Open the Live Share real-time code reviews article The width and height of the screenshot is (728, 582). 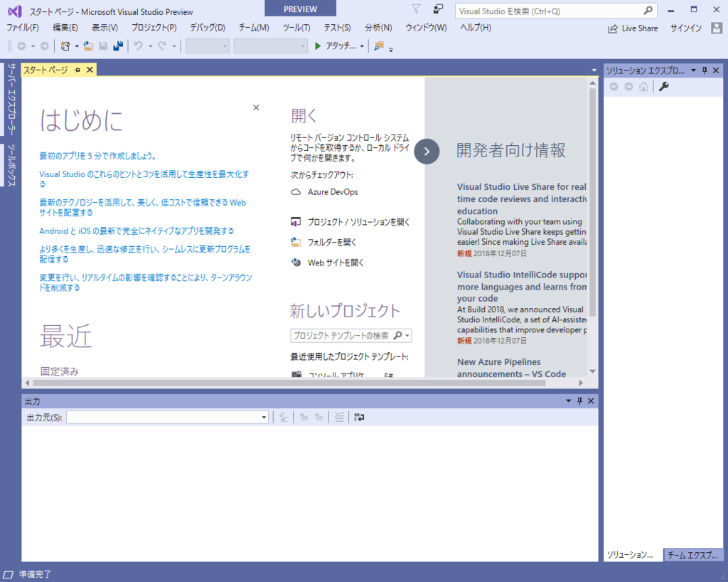tap(522, 199)
